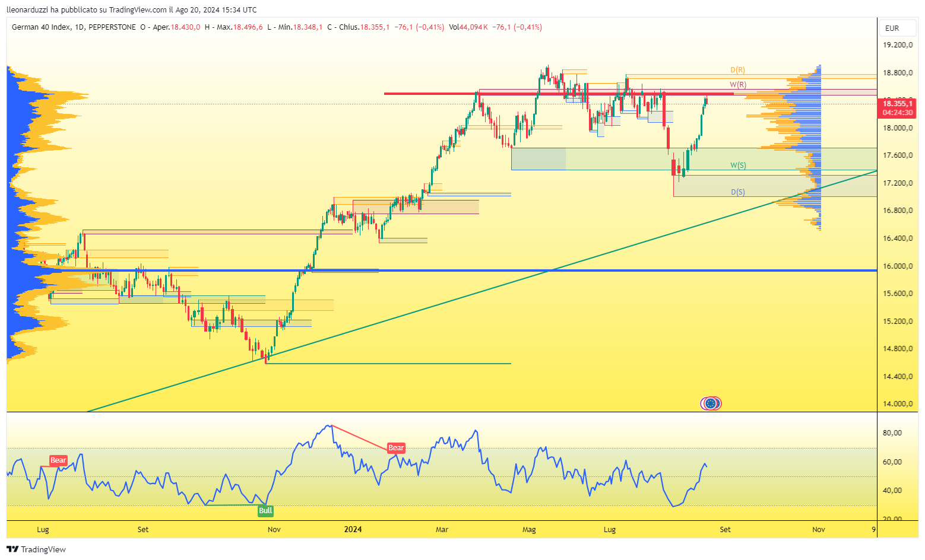Click the RSI 60,00 axis label
The width and height of the screenshot is (925, 560).
tap(892, 462)
